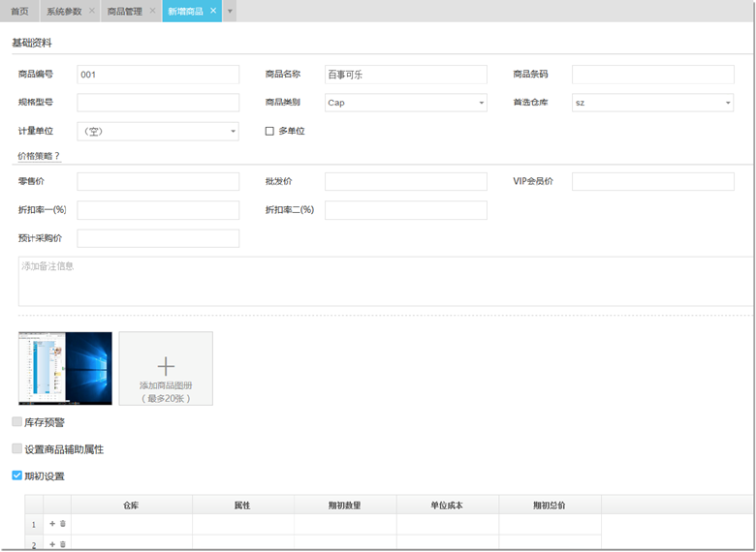Delete row 1 using its trash icon

(x=63, y=524)
